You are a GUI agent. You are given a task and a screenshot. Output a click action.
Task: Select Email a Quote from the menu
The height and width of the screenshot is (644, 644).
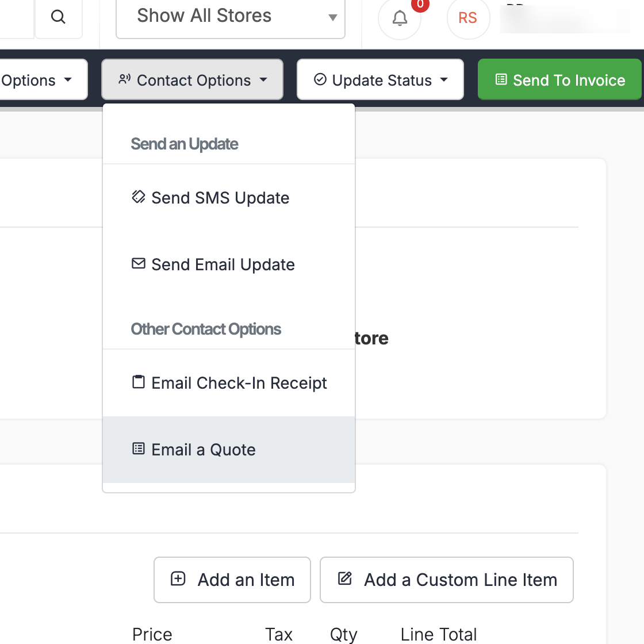coord(204,450)
